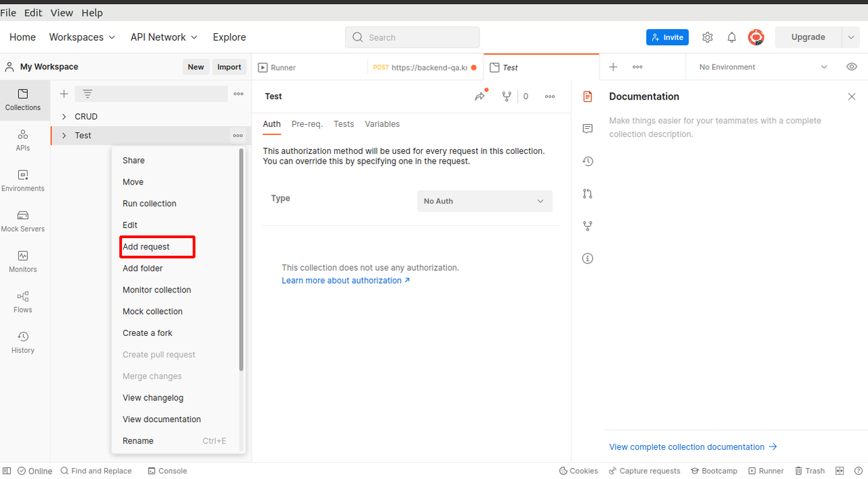Open the Console from status bar
The height and width of the screenshot is (479, 868).
[x=167, y=471]
